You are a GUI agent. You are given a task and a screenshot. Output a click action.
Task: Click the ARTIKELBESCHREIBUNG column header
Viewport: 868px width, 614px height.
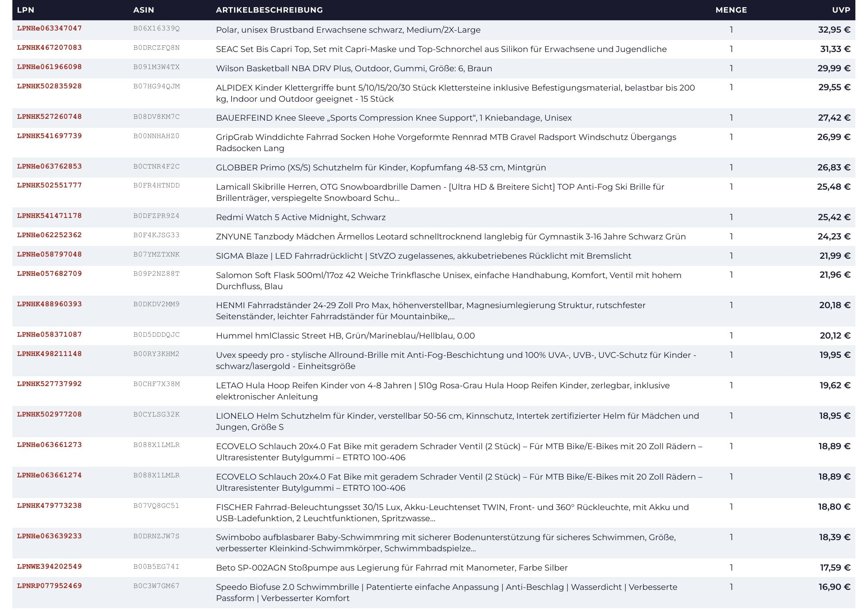[x=269, y=10]
